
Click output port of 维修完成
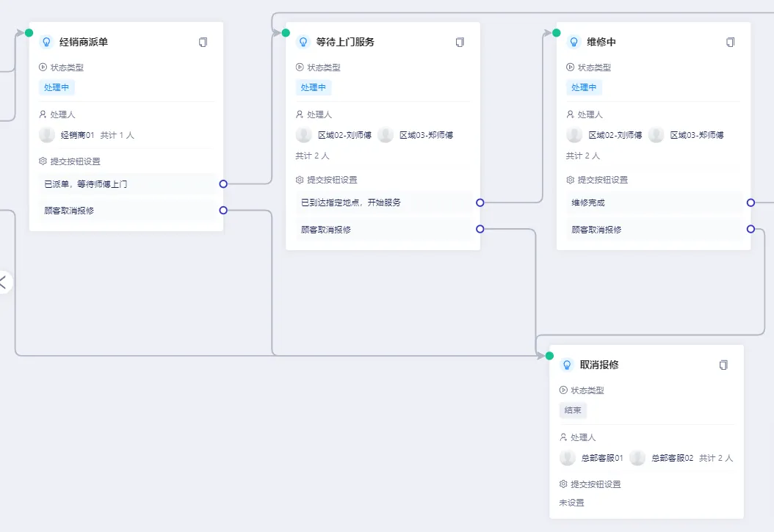pos(751,203)
